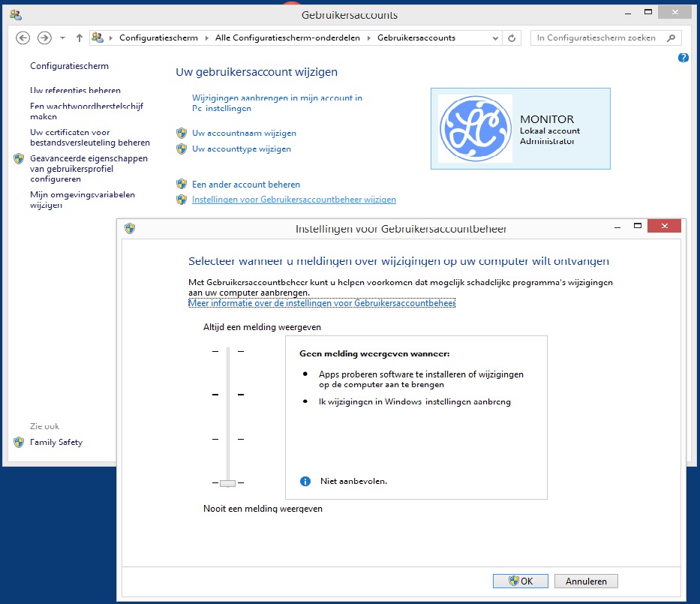Open the Family Safety link
Screen dimensions: 700x604
56,442
